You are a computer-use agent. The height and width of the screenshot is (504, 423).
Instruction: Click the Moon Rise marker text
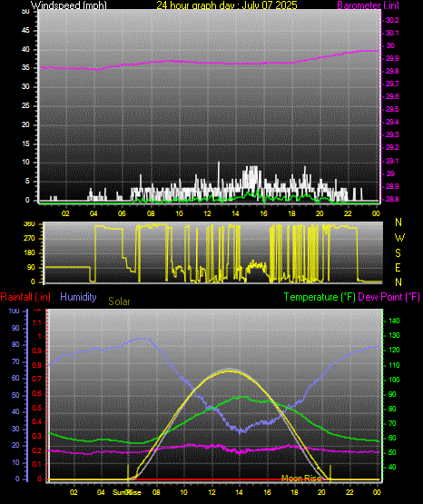[301, 479]
